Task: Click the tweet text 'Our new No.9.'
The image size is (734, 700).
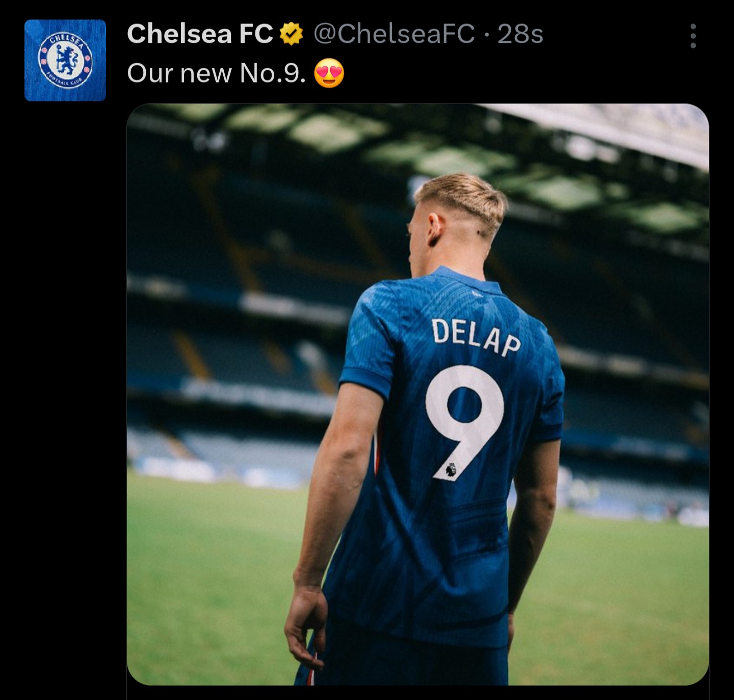Action: point(217,73)
